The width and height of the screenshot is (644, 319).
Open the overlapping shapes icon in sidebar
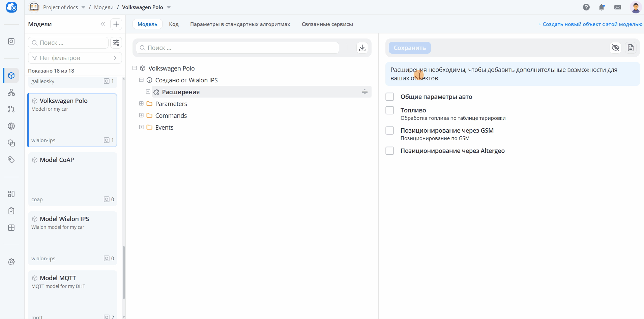coord(11,143)
